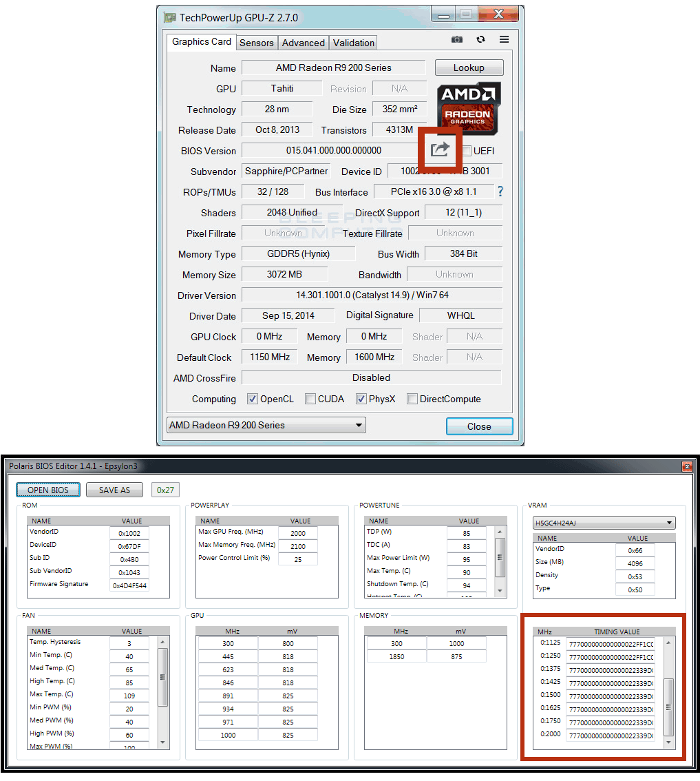Click the POWERTUNE list scrollbar thumb
The image size is (700, 781).
pos(499,557)
